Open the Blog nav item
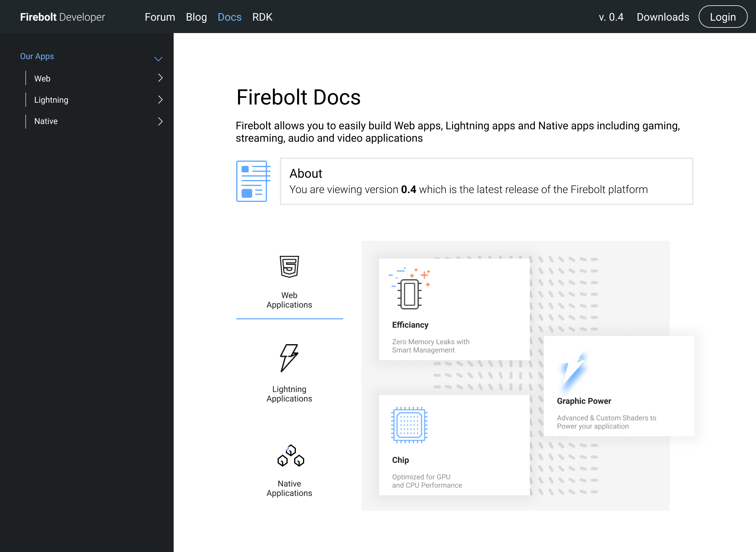 196,17
